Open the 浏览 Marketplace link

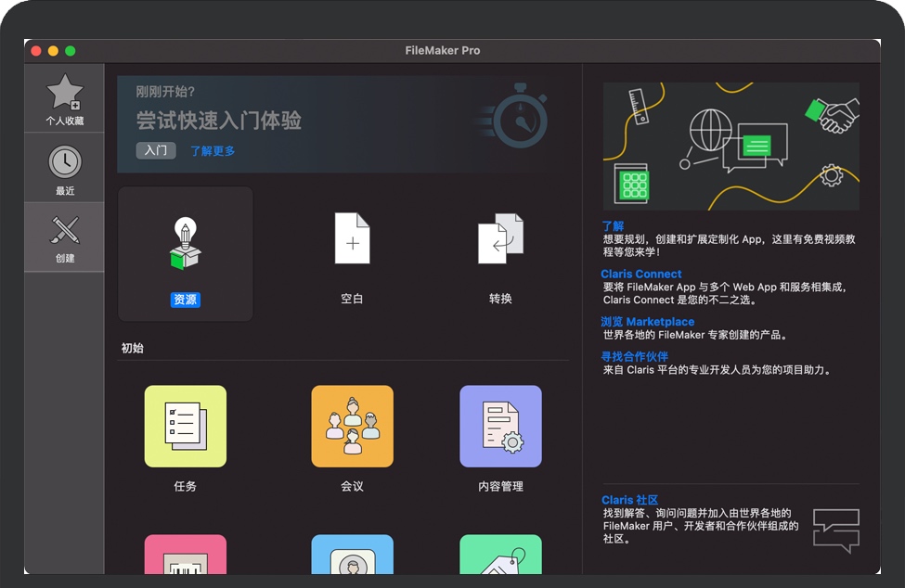pos(647,322)
